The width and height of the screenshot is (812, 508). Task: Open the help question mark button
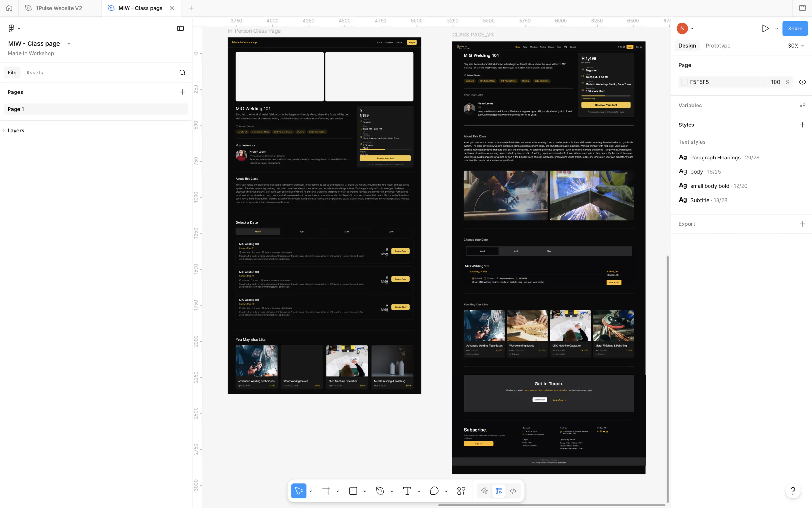point(793,491)
